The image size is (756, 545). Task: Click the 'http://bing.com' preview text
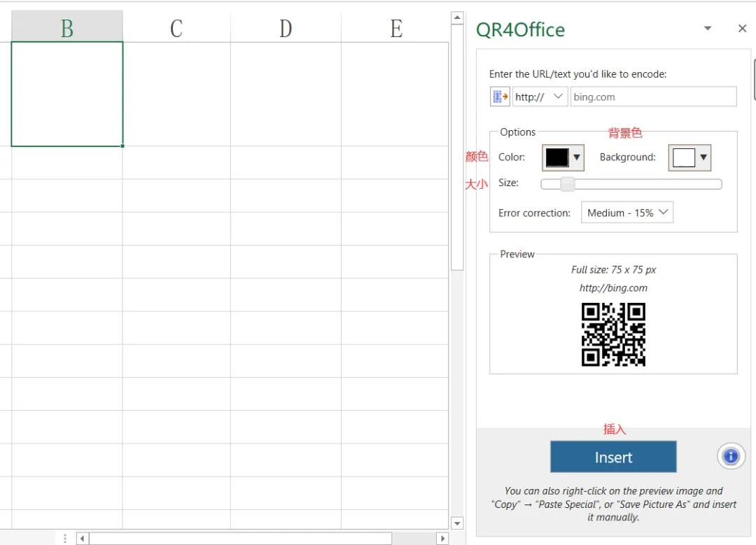[613, 288]
